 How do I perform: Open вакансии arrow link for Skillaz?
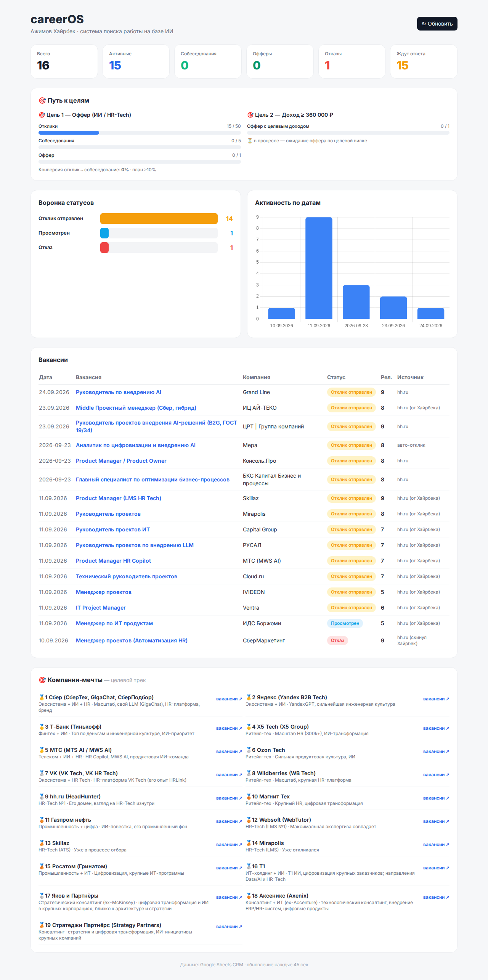229,845
